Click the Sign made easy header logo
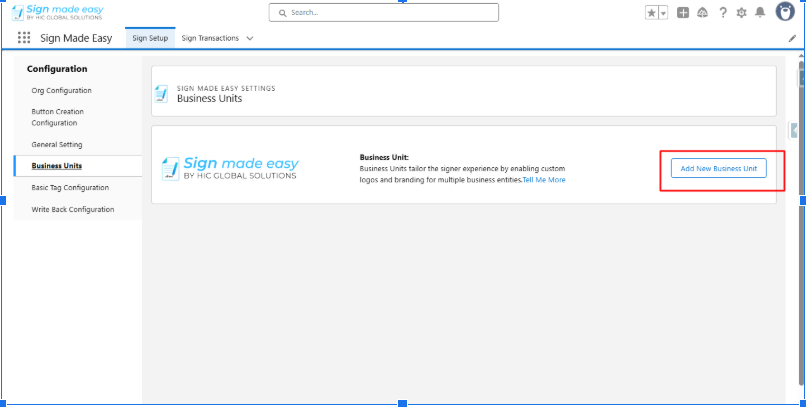This screenshot has height=407, width=806. pos(58,12)
